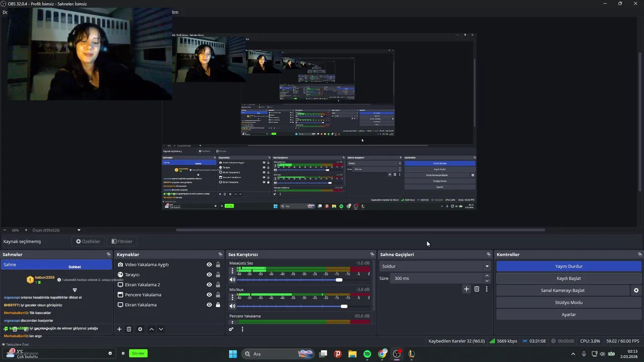644x362 pixels.
Task: Open the Windows Start menu
Action: [x=233, y=354]
